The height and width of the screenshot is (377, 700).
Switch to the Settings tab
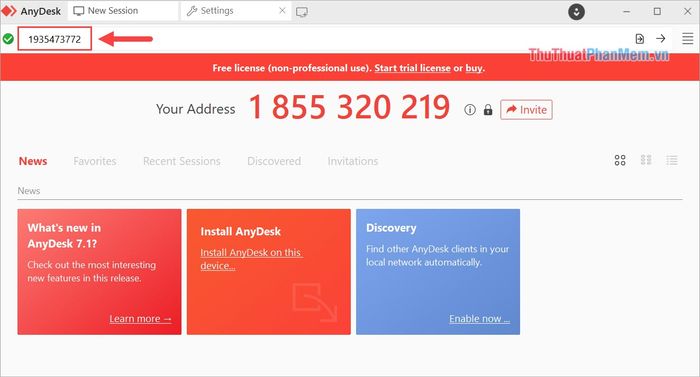point(235,11)
